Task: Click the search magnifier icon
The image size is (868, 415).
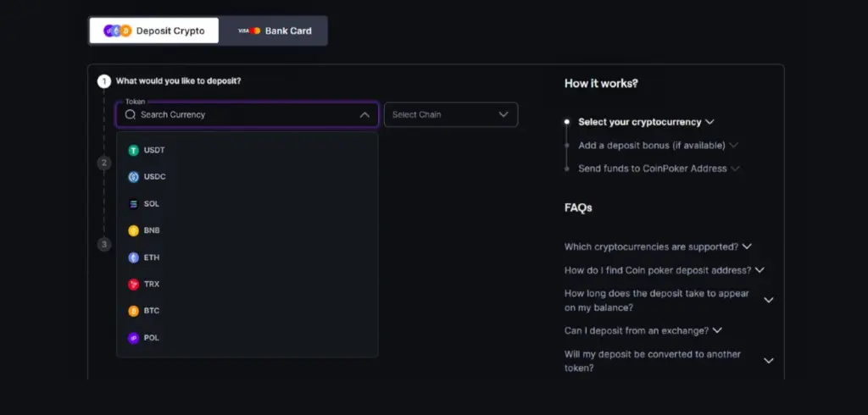Action: pos(130,114)
